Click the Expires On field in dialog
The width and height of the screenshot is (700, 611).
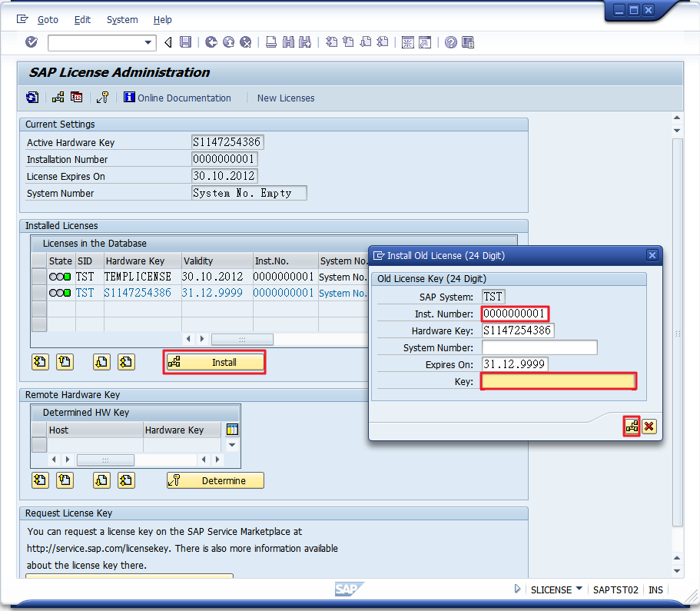515,364
